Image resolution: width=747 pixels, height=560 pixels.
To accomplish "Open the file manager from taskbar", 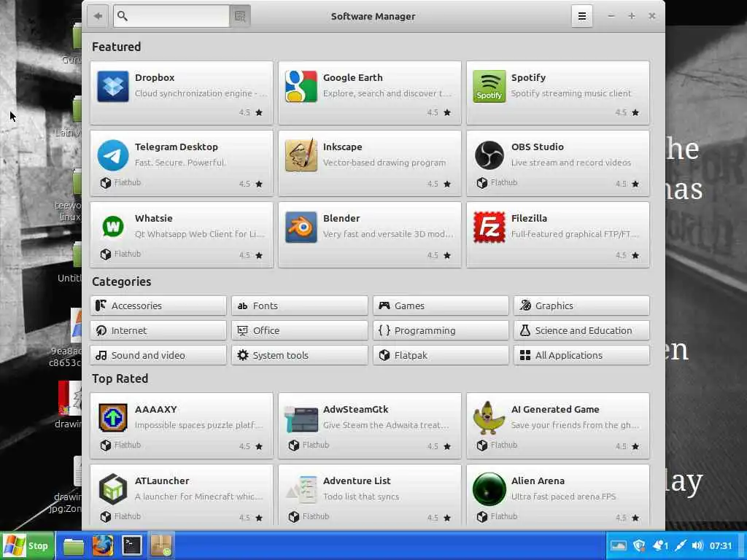I will [x=74, y=546].
